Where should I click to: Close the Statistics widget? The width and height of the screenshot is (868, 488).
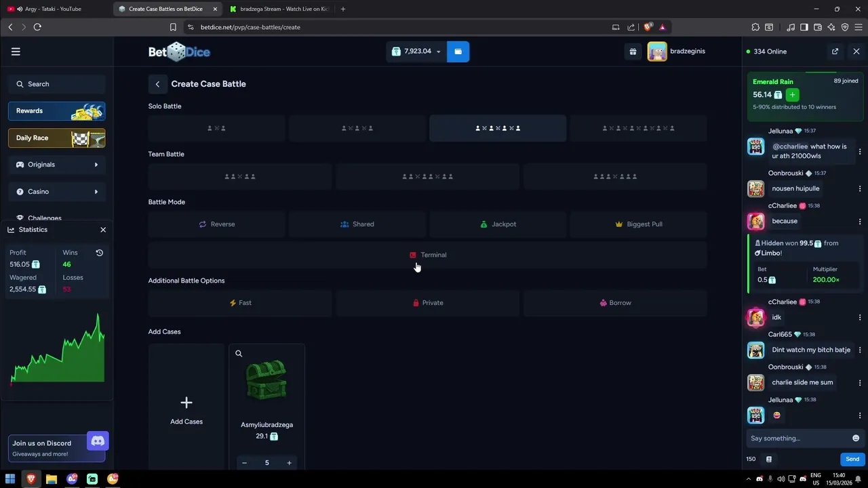click(x=103, y=230)
